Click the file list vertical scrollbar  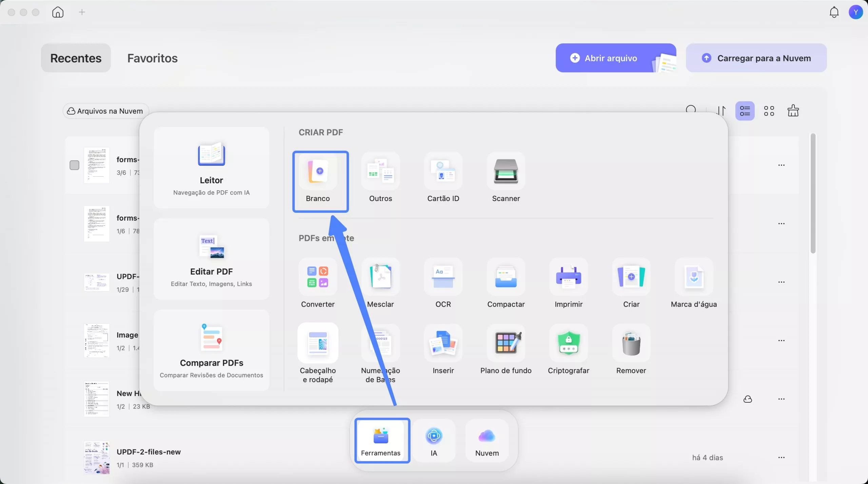(813, 193)
